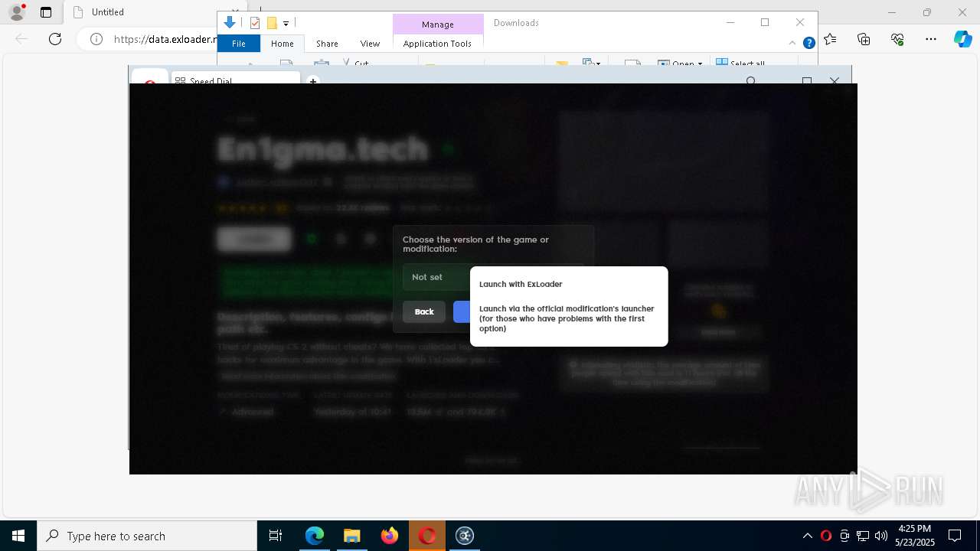This screenshot has height=551, width=980.
Task: Click Select all in Explorer ribbon
Action: click(x=740, y=64)
